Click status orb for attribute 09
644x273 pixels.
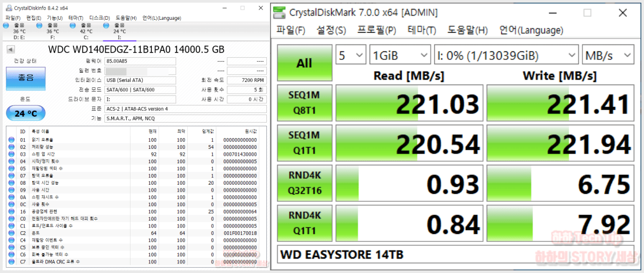pyautogui.click(x=12, y=189)
